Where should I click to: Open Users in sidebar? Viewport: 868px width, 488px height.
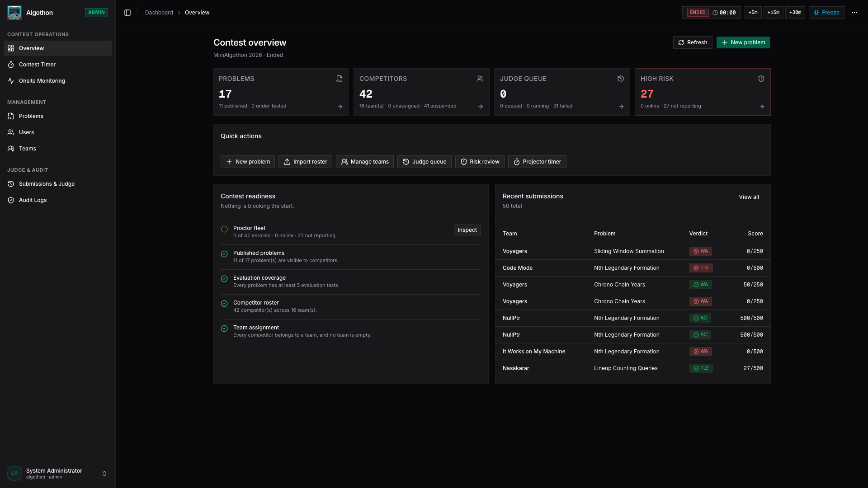(x=57, y=132)
